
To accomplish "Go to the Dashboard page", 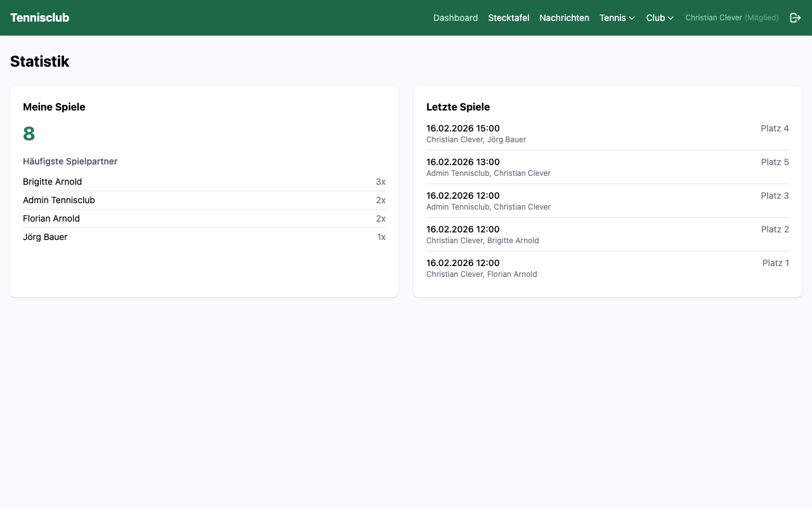I will coord(455,18).
